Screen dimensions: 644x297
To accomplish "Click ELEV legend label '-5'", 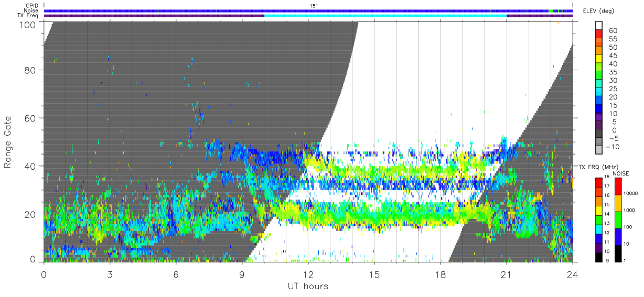I will 615,139.
